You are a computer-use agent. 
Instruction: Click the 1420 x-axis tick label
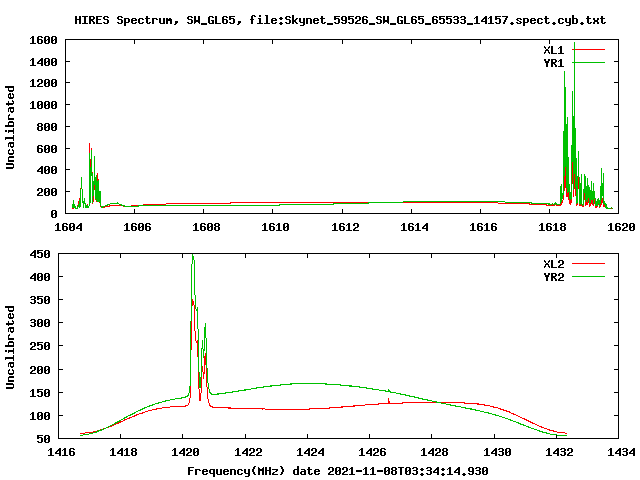click(185, 452)
